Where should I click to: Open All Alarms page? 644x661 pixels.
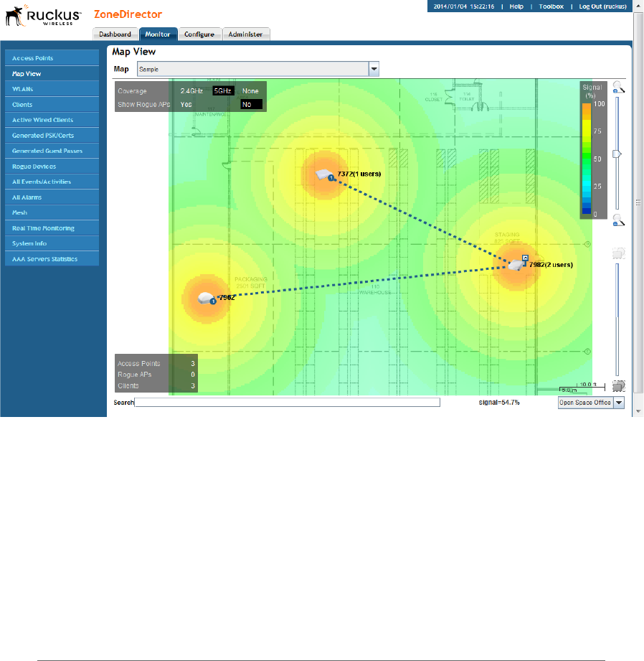point(52,197)
